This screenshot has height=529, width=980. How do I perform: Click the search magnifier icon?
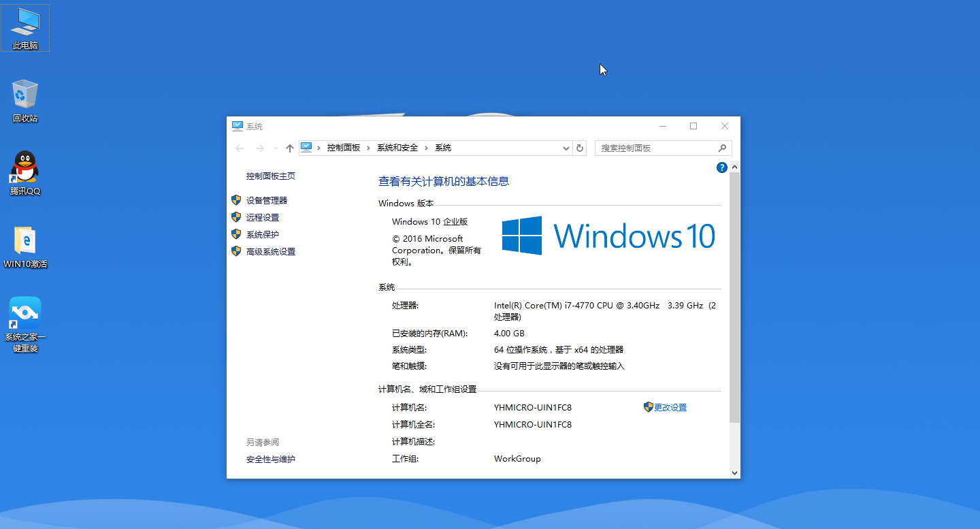[723, 148]
